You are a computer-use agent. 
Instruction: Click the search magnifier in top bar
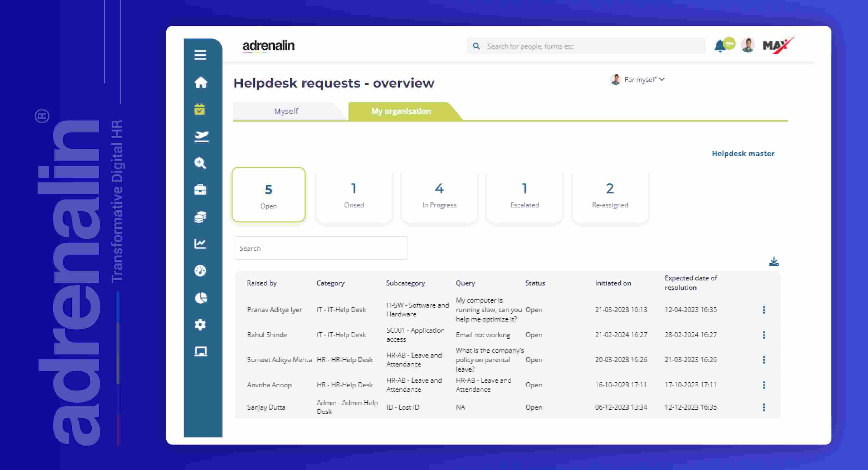pos(476,46)
